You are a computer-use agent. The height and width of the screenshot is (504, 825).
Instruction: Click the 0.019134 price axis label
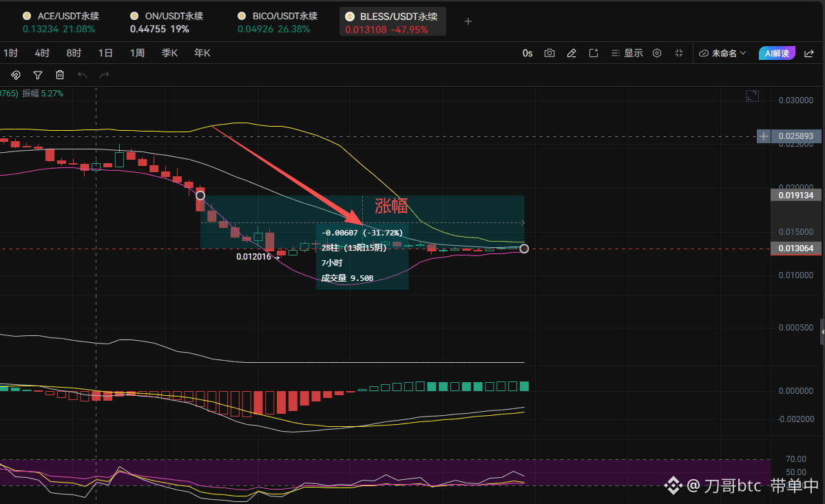(795, 195)
